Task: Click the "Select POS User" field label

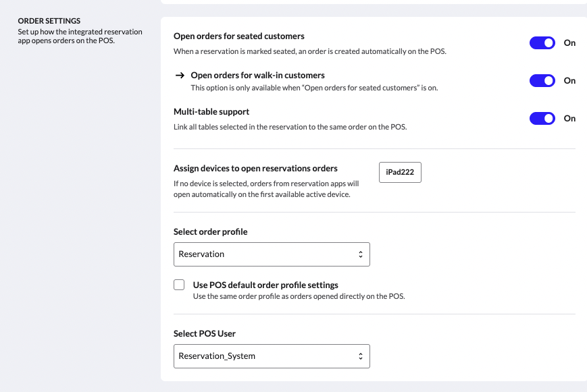Action: point(205,334)
